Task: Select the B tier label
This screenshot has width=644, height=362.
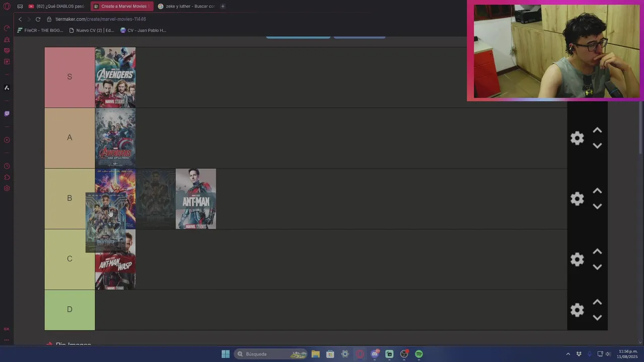Action: pos(69,198)
